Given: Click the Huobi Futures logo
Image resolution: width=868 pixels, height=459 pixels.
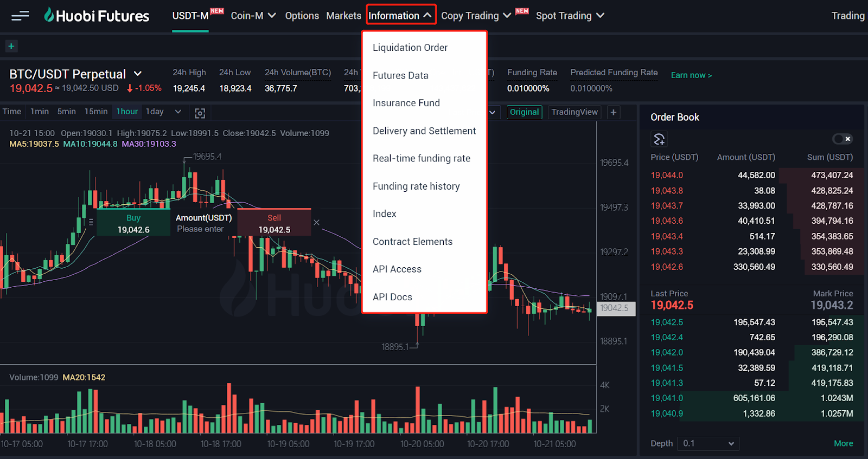Looking at the screenshot, I should (97, 16).
